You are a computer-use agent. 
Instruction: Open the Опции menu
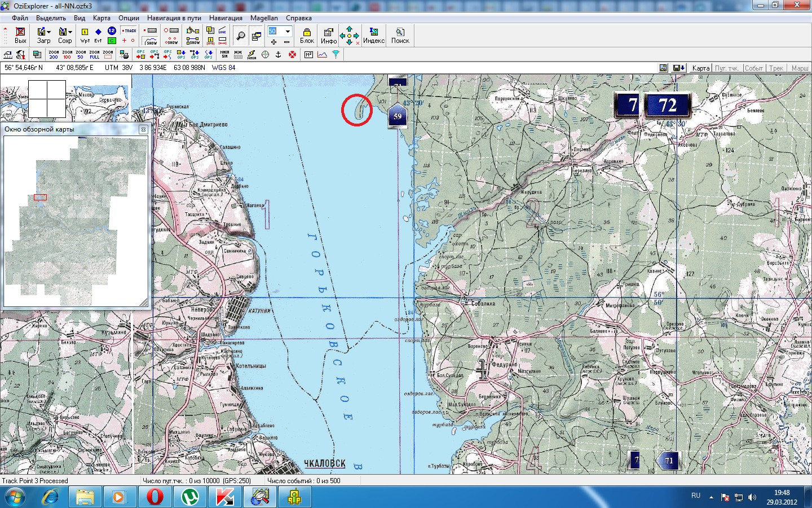[129, 18]
